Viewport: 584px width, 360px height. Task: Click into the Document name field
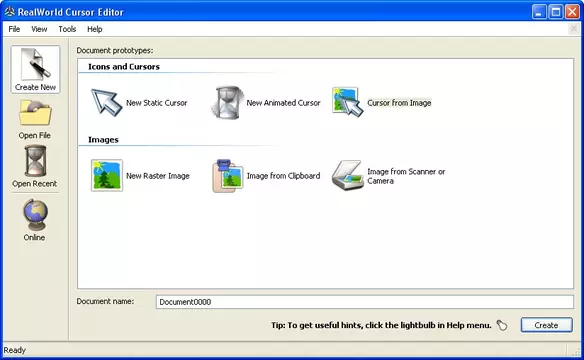pyautogui.click(x=365, y=302)
